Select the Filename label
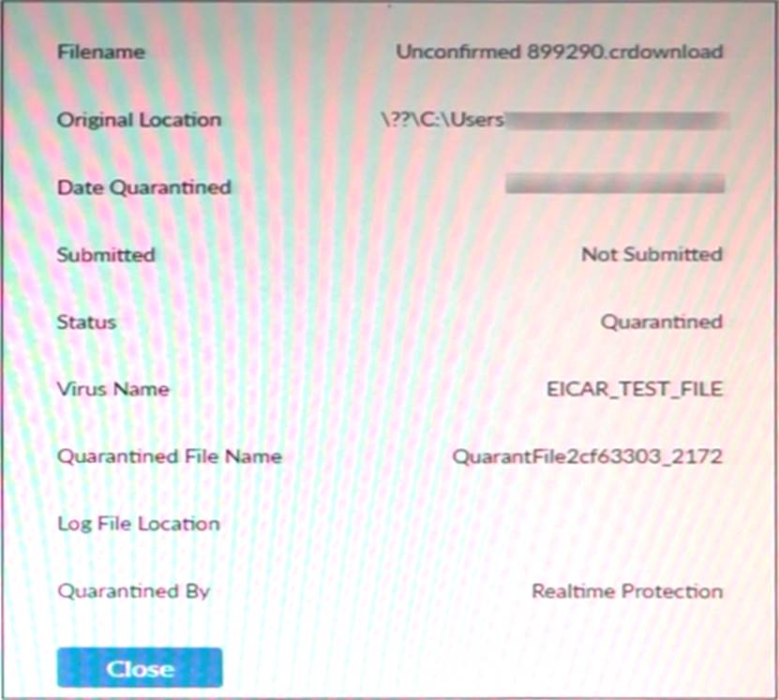The width and height of the screenshot is (779, 700). click(101, 52)
